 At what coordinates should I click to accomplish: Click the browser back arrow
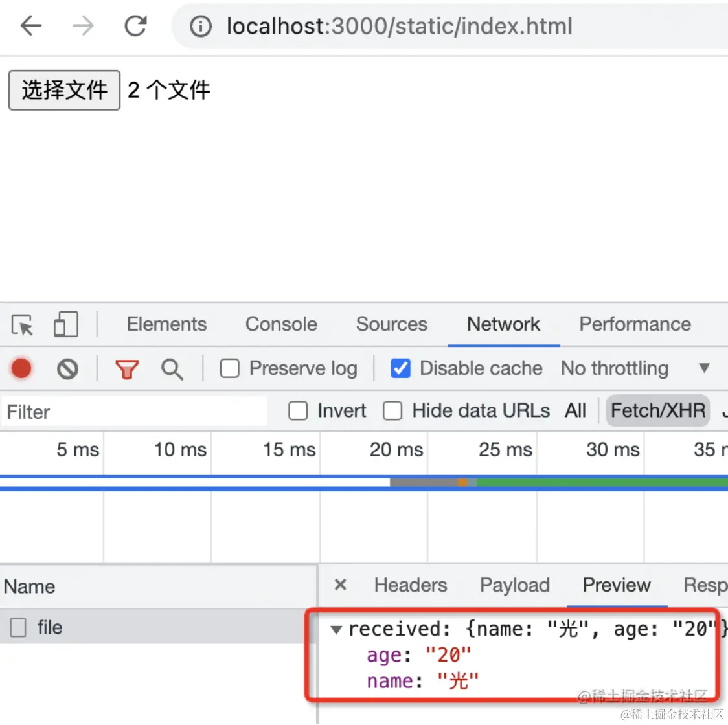(x=31, y=26)
